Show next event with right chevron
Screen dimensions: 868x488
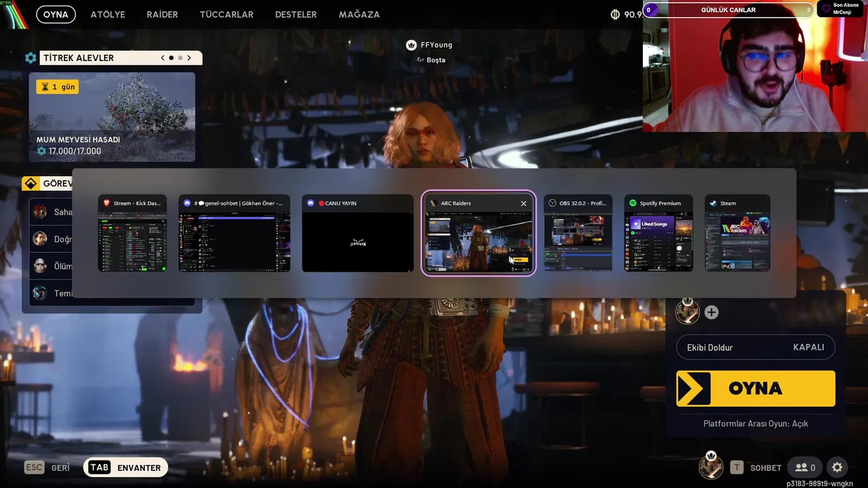(189, 58)
